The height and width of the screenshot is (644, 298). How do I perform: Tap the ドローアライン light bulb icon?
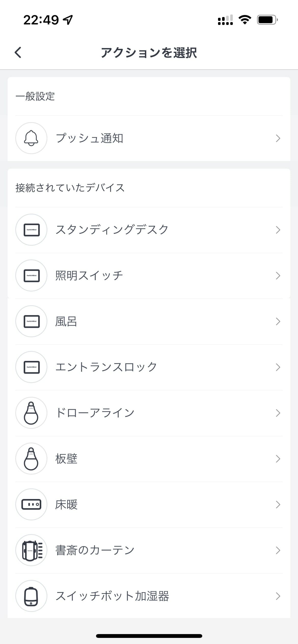pos(31,413)
